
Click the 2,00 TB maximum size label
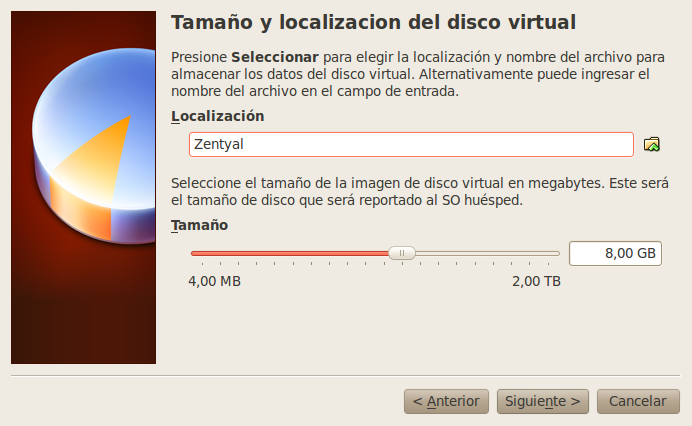coord(536,281)
